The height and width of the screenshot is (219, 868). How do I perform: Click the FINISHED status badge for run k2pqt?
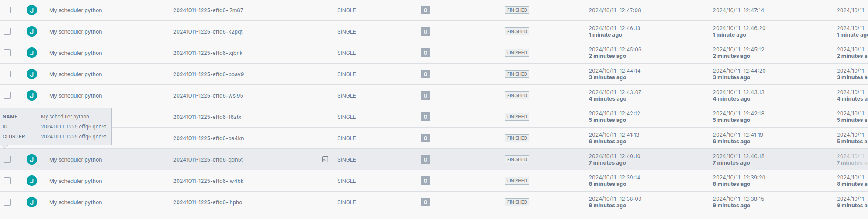point(517,31)
